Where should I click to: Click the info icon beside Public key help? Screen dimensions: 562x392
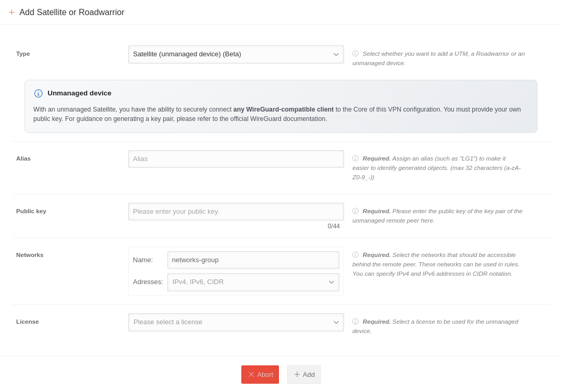coord(356,211)
